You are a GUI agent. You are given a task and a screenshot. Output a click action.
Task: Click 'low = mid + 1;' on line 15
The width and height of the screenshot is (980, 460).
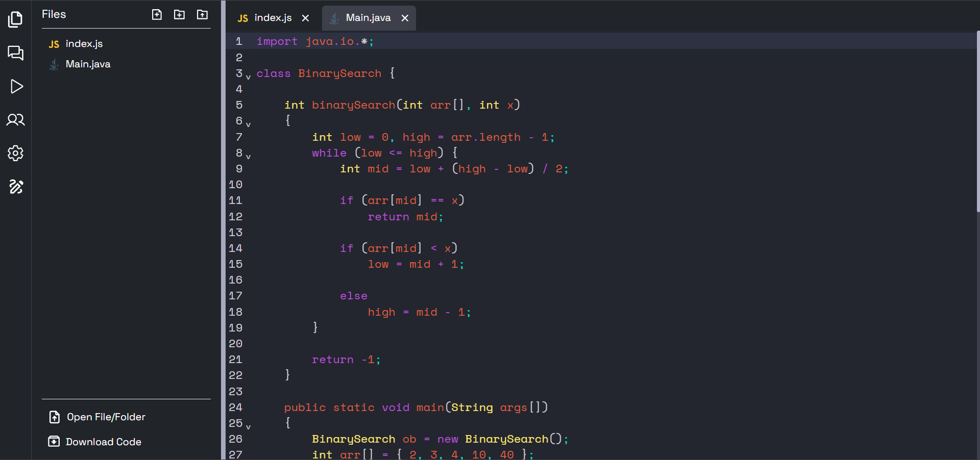(x=416, y=264)
